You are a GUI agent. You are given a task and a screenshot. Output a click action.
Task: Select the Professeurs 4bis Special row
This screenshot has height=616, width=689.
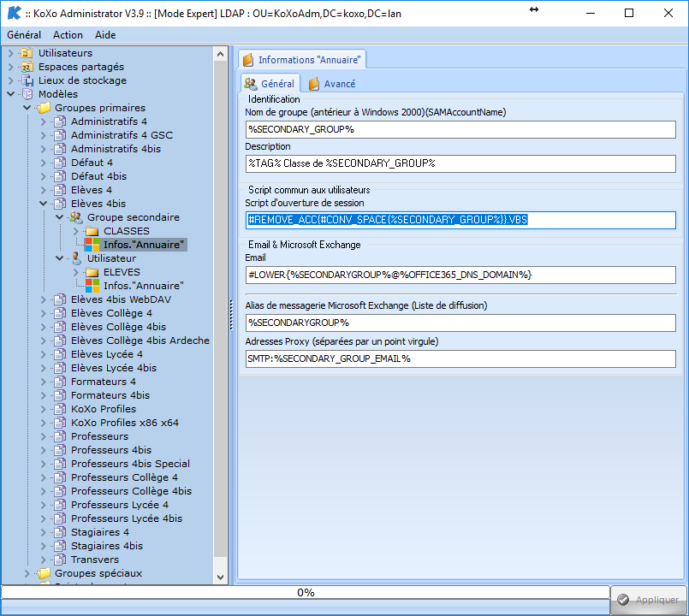130,464
